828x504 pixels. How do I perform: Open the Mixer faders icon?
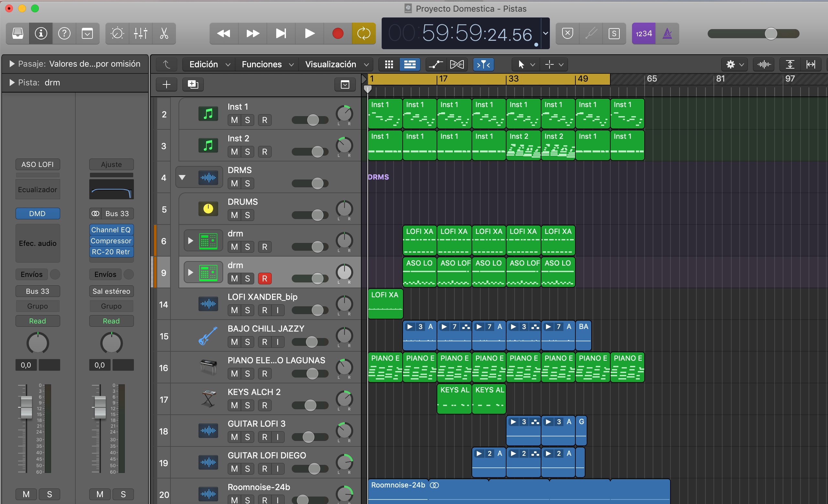coord(140,34)
